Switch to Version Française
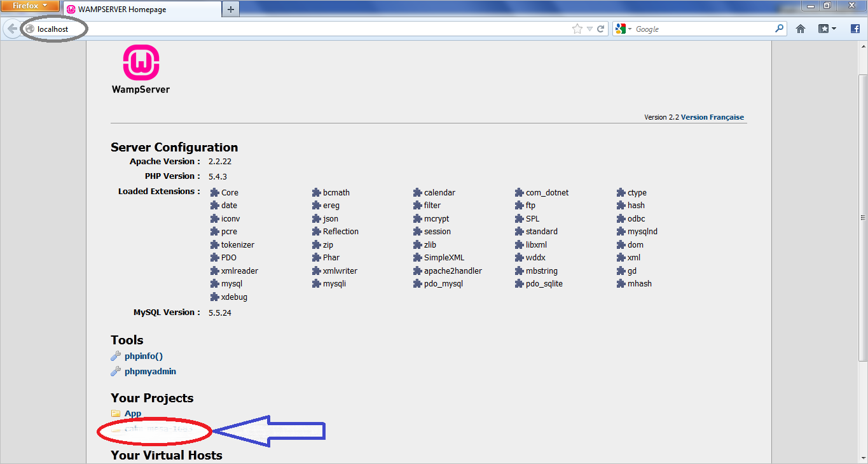 pyautogui.click(x=712, y=117)
